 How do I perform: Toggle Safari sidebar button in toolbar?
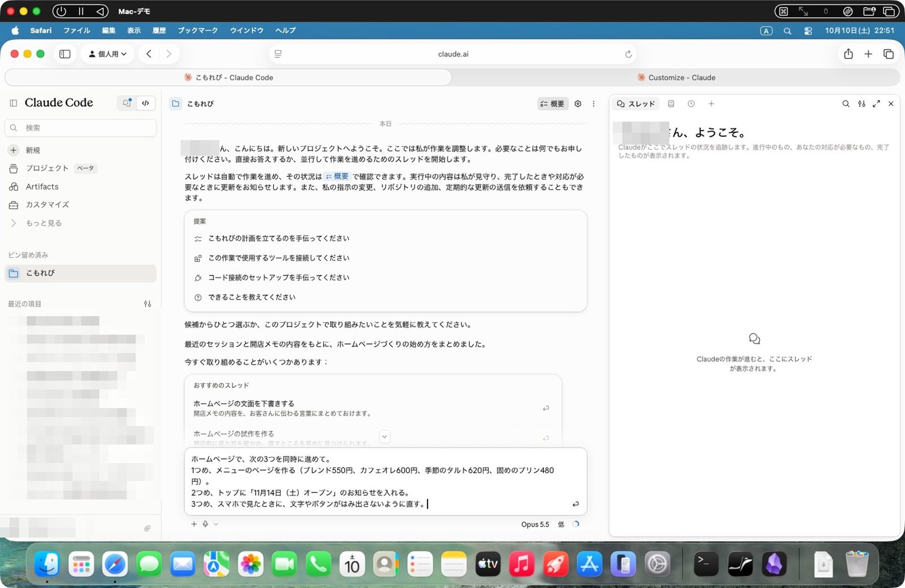point(65,54)
